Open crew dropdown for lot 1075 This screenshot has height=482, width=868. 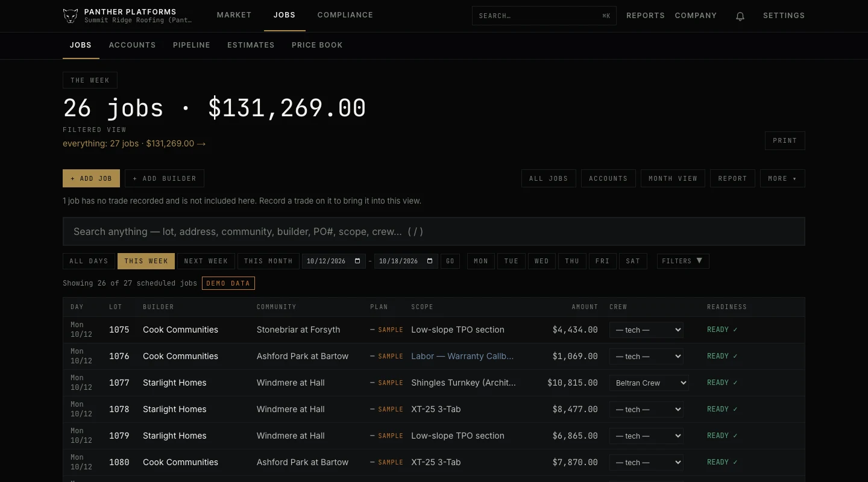pos(646,330)
